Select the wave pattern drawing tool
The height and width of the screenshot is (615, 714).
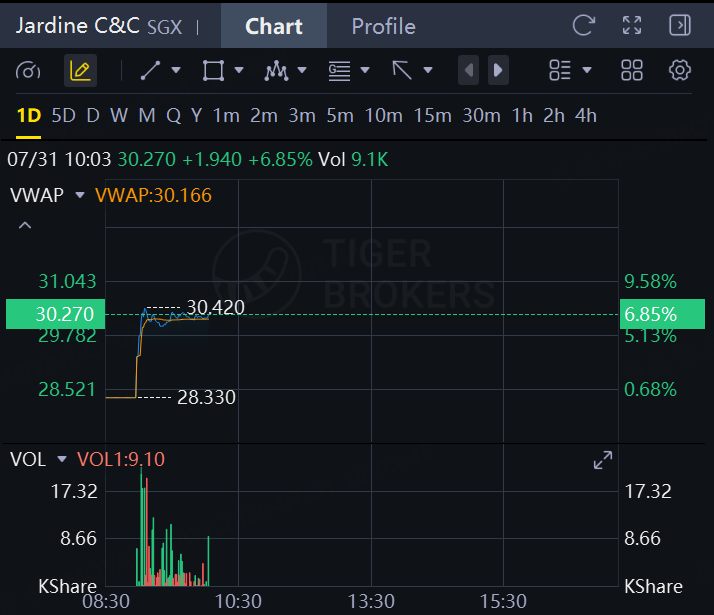(276, 71)
